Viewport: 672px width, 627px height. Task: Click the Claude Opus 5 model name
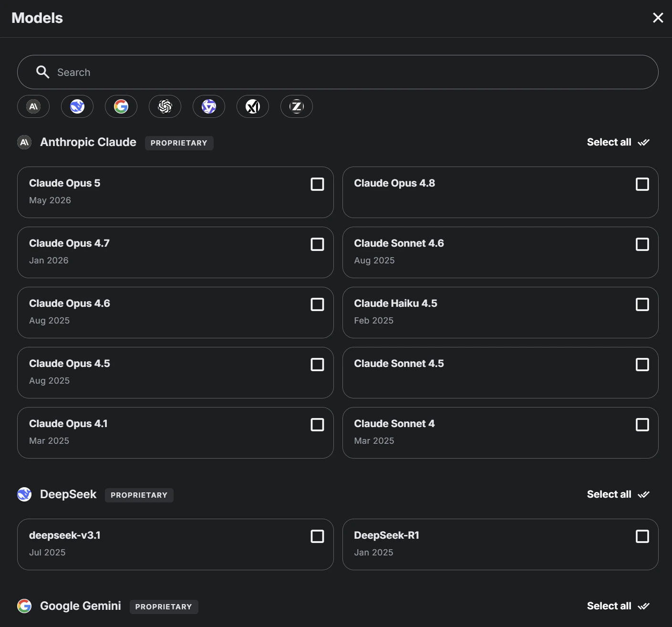[x=65, y=183]
